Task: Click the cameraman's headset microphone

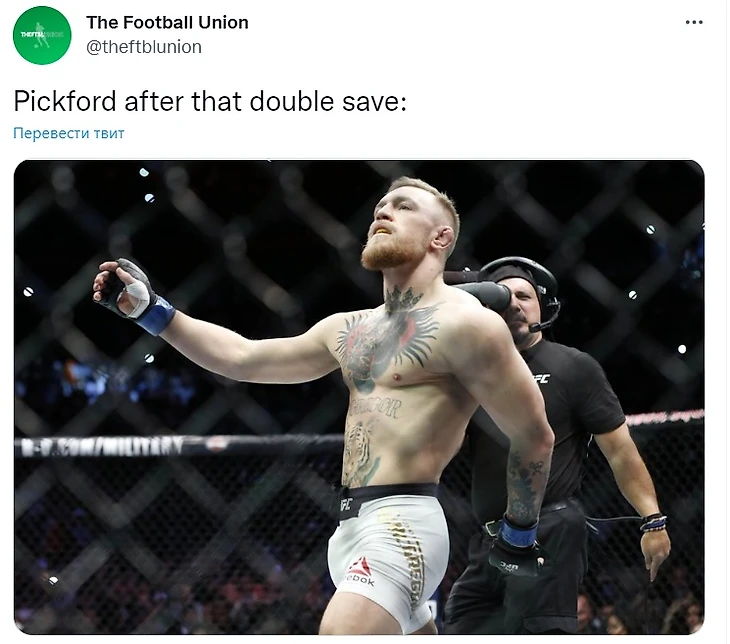Action: coord(545,319)
